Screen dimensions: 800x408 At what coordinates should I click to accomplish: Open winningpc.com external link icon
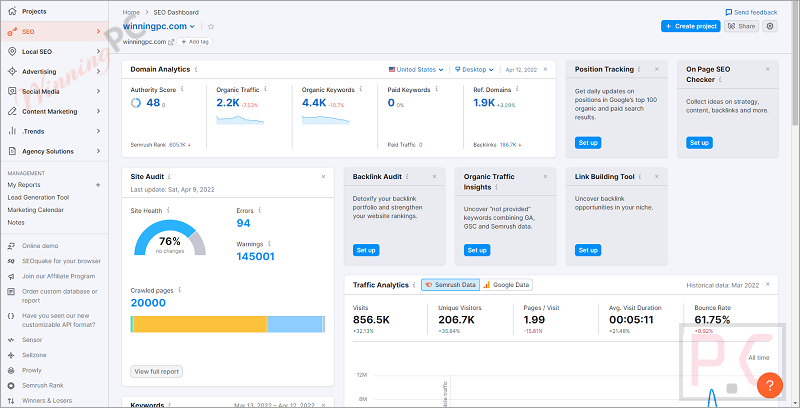[171, 42]
